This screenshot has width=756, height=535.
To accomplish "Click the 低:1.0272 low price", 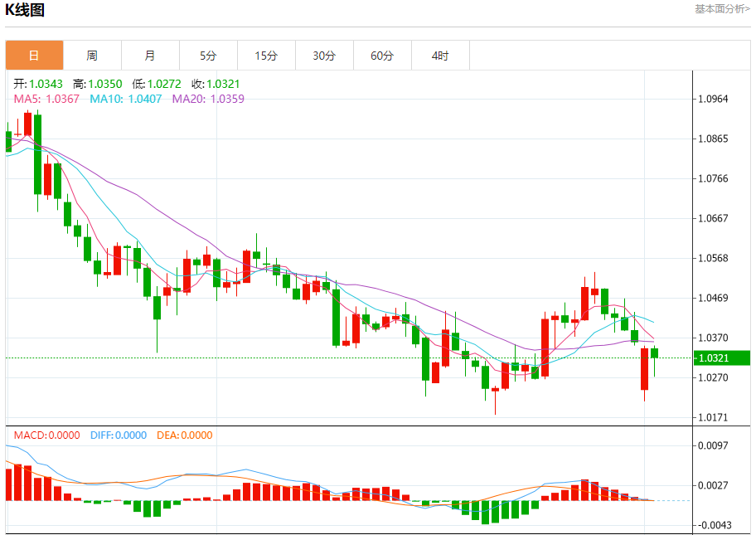I will pos(157,84).
